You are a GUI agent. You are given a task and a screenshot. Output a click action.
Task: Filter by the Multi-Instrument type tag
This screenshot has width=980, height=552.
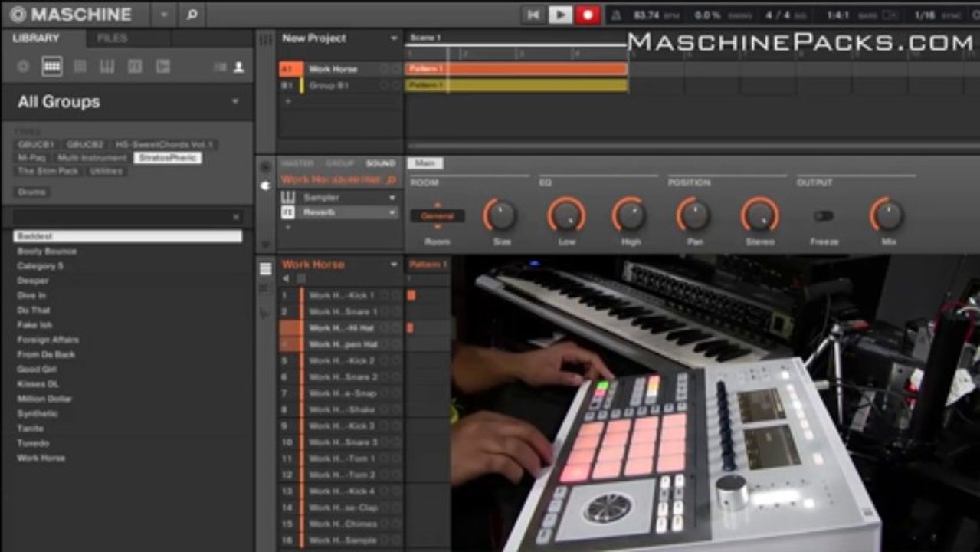[93, 158]
